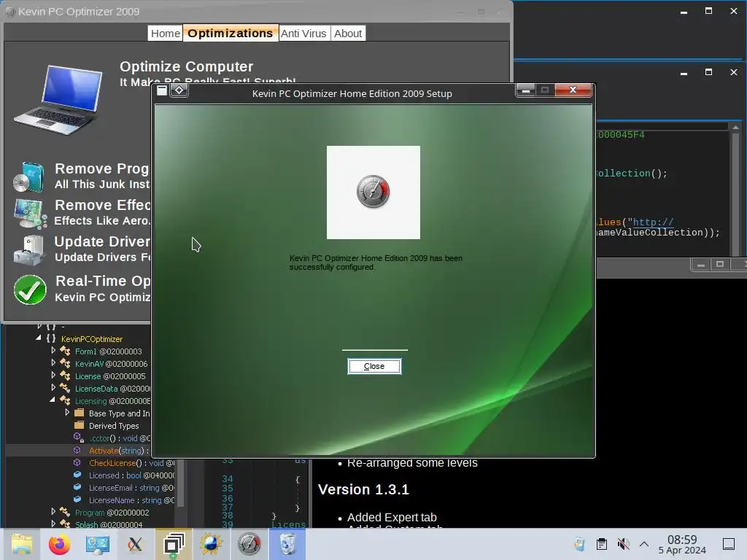Click the stacked windows taskbar icon
Image resolution: width=747 pixels, height=560 pixels.
click(174, 544)
